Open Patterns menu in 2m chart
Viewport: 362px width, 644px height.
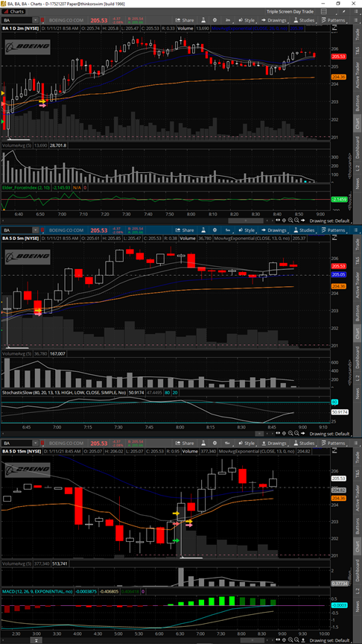pos(333,20)
